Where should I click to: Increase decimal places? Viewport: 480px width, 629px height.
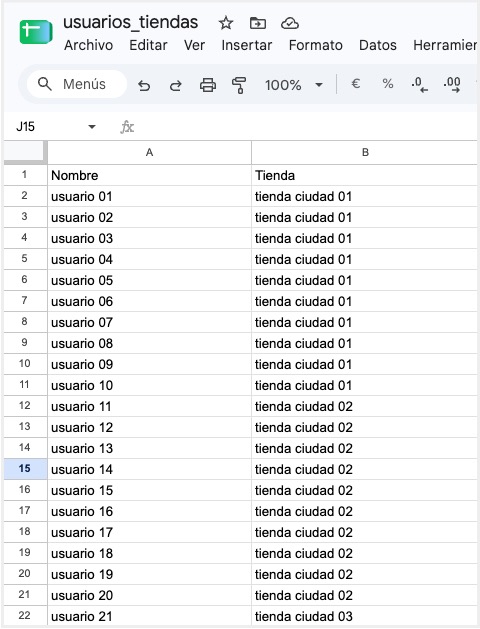pos(452,85)
